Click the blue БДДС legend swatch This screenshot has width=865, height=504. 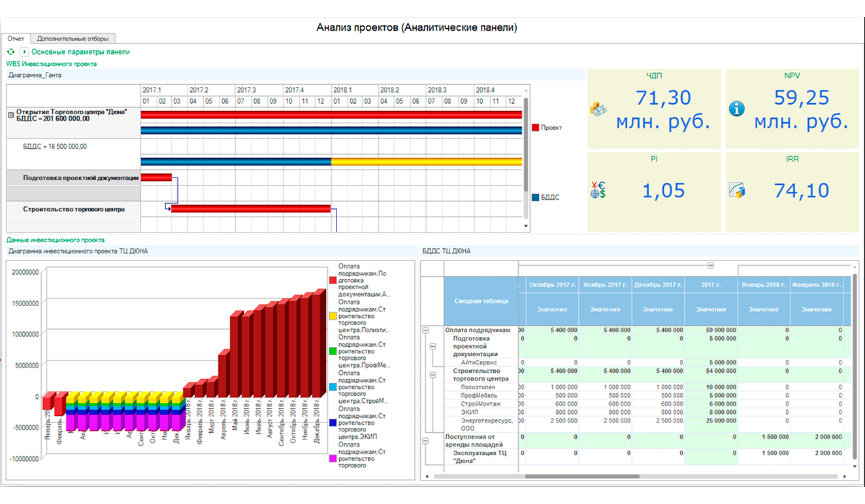point(536,197)
